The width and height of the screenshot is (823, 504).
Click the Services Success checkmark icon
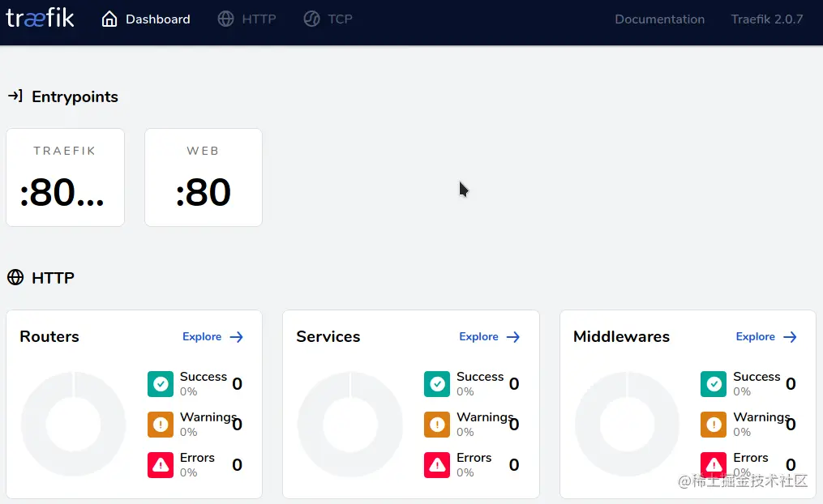pos(437,384)
